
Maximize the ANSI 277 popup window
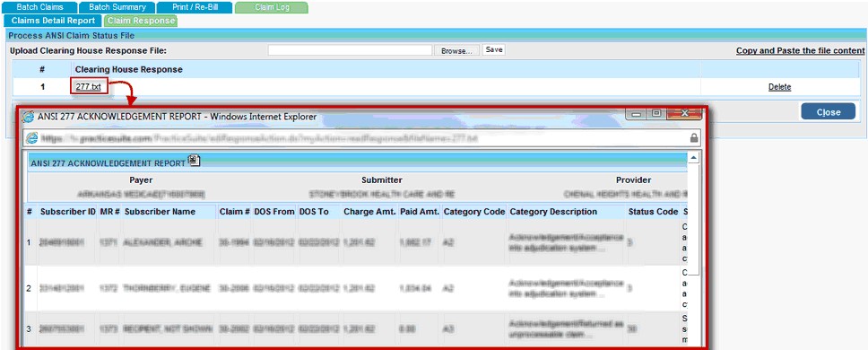coord(656,114)
